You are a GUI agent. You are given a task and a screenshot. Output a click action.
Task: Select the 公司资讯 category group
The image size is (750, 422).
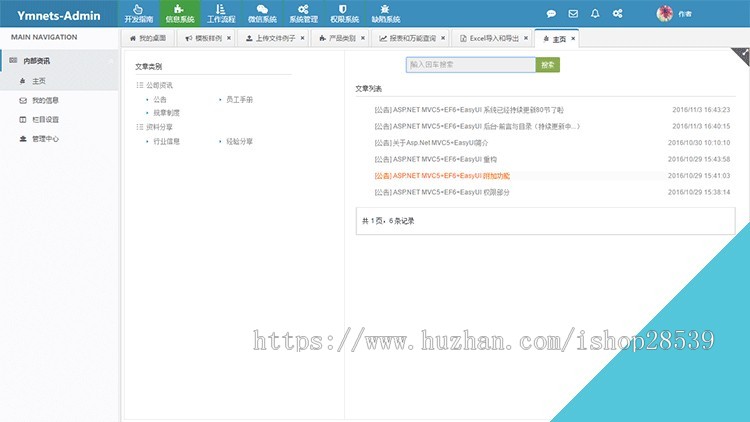(159, 85)
